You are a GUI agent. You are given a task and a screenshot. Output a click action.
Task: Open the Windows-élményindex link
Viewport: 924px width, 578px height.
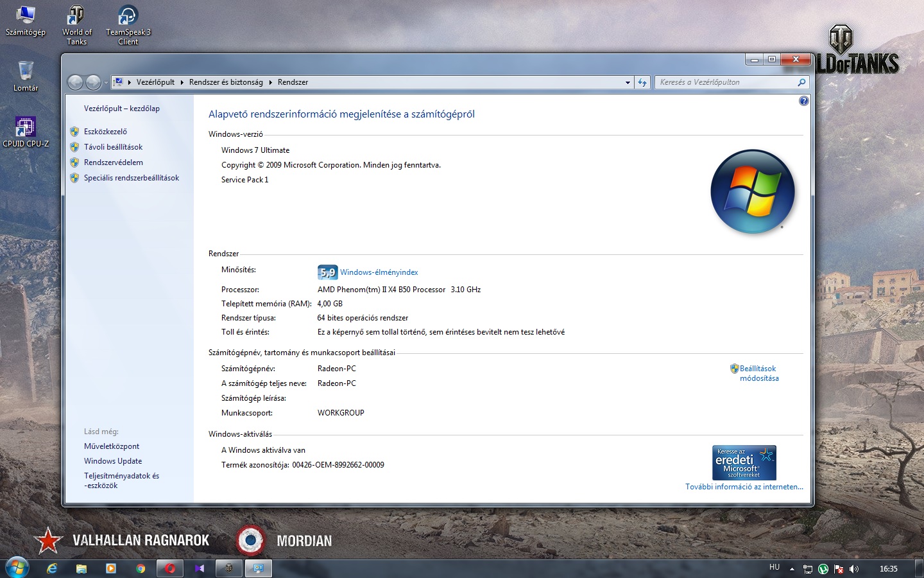click(x=379, y=272)
